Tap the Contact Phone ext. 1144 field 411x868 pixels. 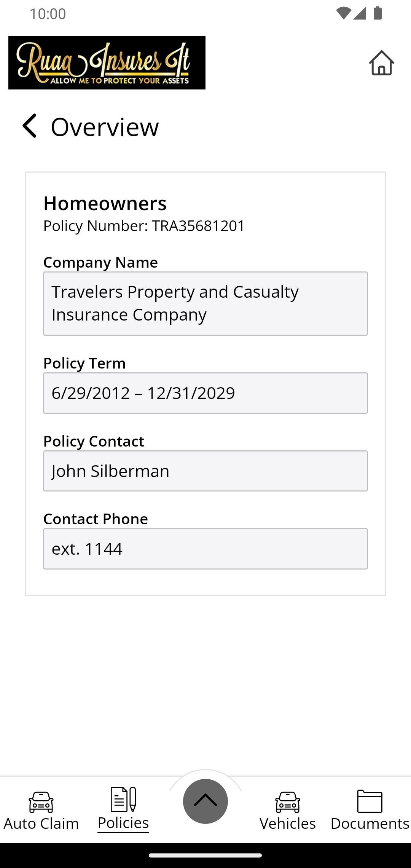tap(205, 549)
